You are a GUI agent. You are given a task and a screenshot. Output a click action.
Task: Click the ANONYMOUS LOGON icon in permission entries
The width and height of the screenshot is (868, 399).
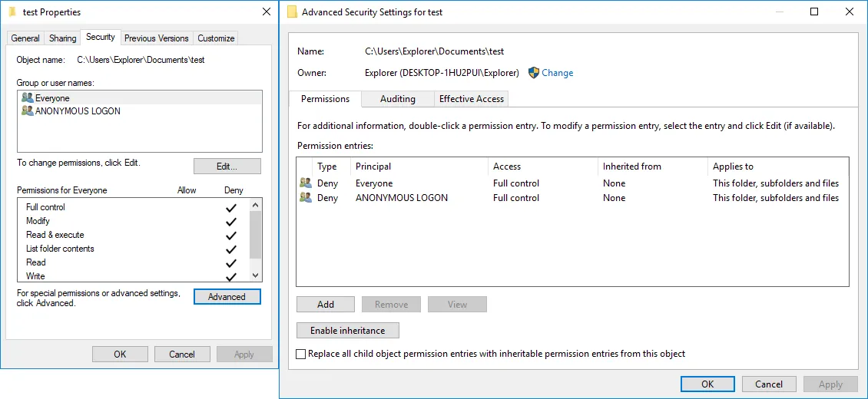(x=306, y=198)
